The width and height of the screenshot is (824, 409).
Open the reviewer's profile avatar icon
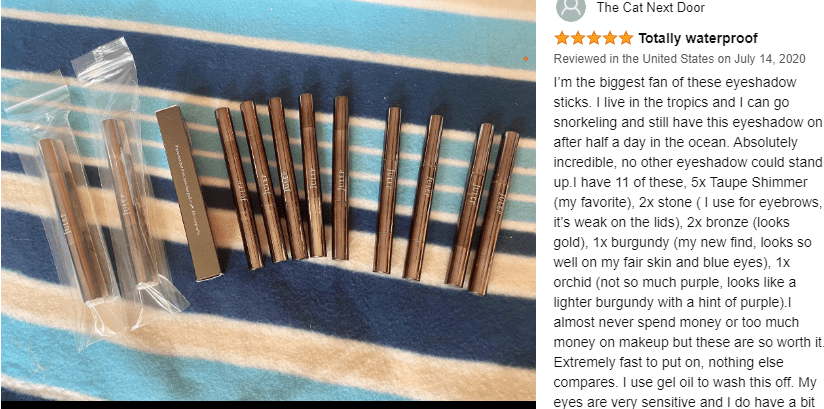[570, 7]
